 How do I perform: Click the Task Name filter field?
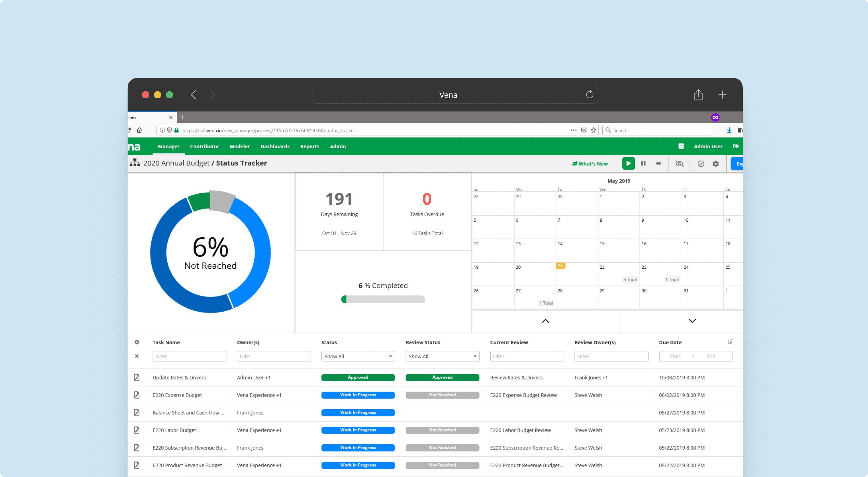click(189, 356)
